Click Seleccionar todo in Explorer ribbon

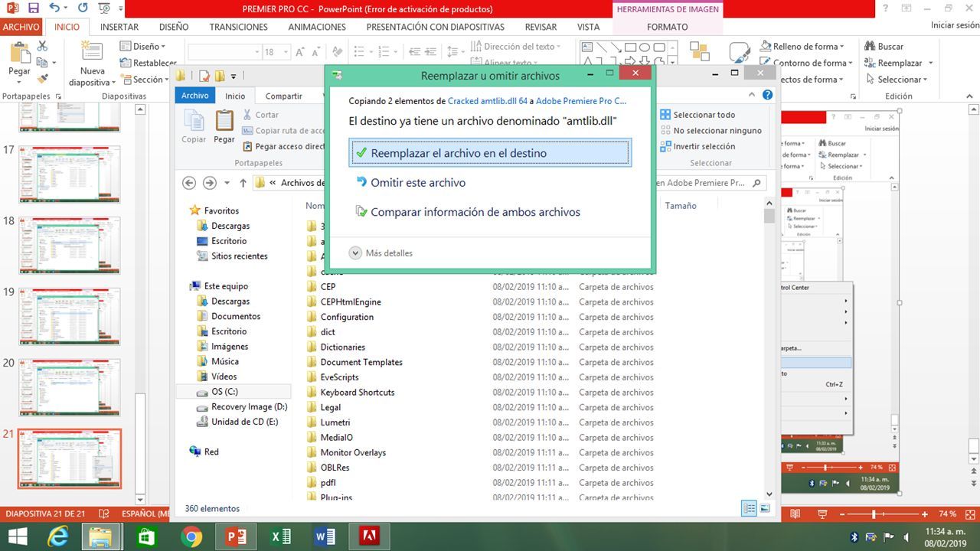click(x=697, y=115)
